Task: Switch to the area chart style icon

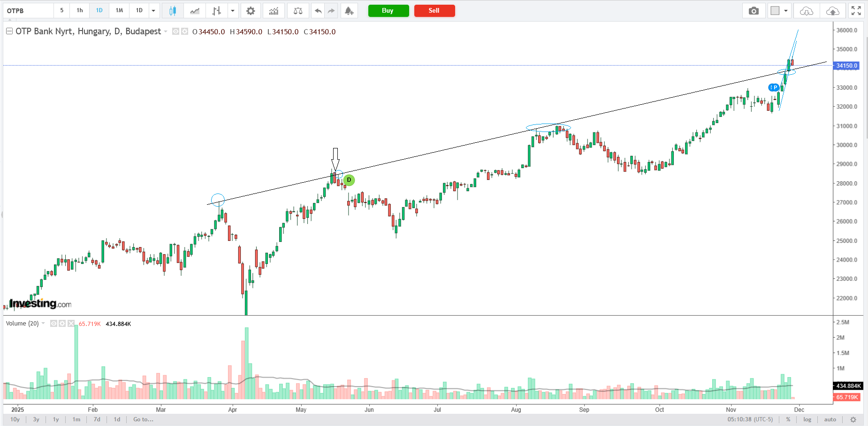Action: pyautogui.click(x=195, y=11)
